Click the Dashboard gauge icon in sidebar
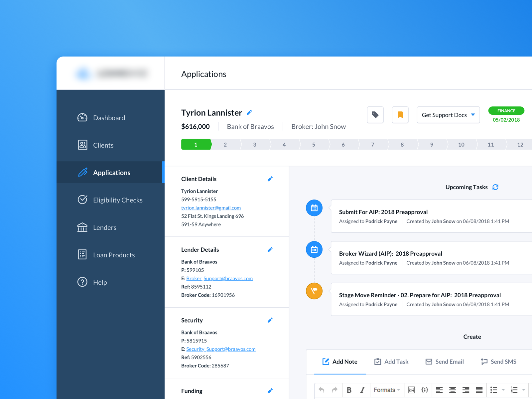The height and width of the screenshot is (399, 532). [x=82, y=117]
